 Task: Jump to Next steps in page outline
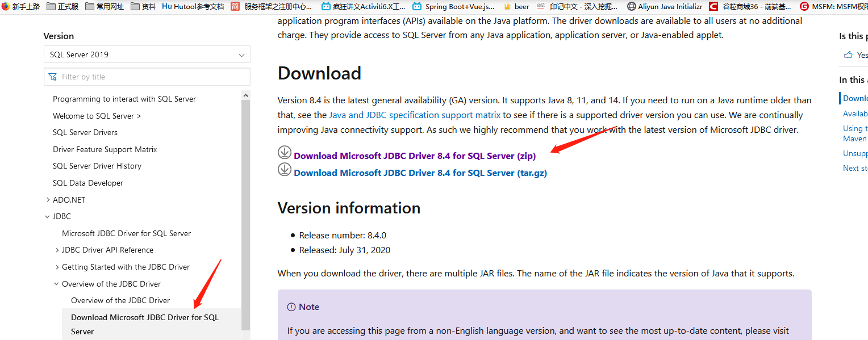tap(855, 168)
